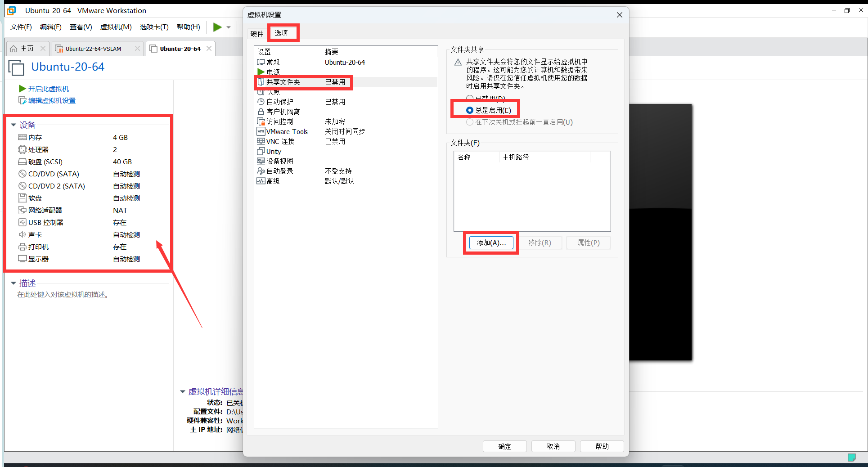The width and height of the screenshot is (868, 467).
Task: Click the 设置 column header in options list
Action: pos(288,52)
